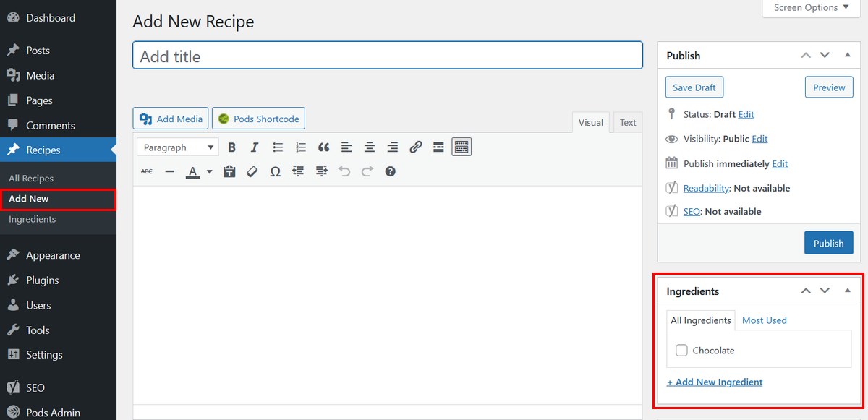Open keyboard shortcuts help icon

[x=390, y=171]
